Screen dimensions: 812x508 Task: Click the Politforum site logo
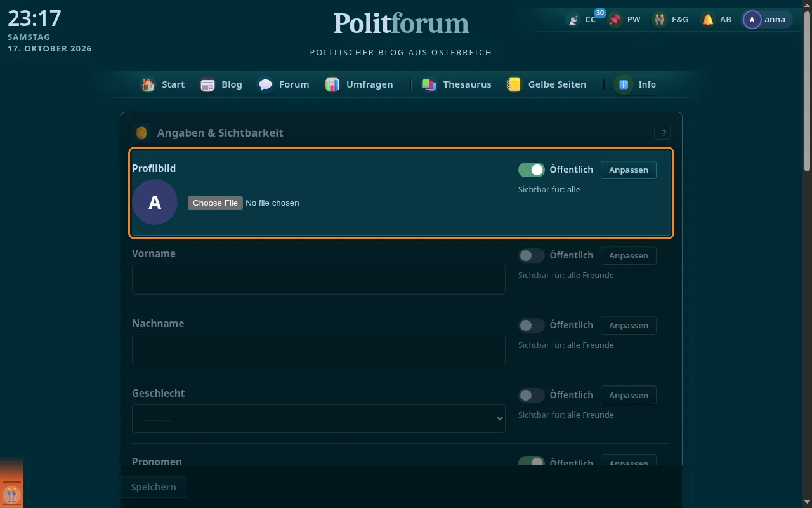coord(401,23)
